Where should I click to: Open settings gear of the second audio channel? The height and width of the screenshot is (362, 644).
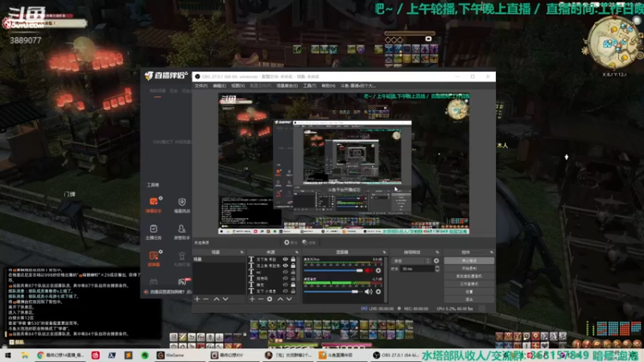click(378, 291)
